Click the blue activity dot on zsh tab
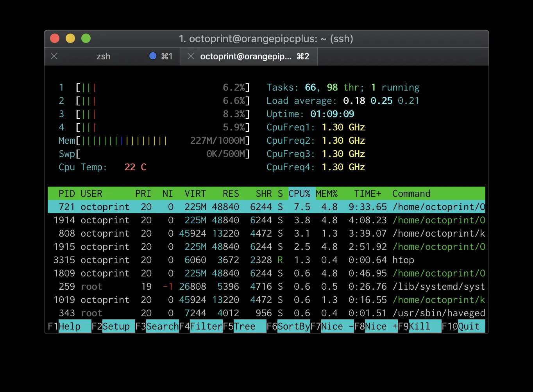533x392 pixels. coord(153,56)
